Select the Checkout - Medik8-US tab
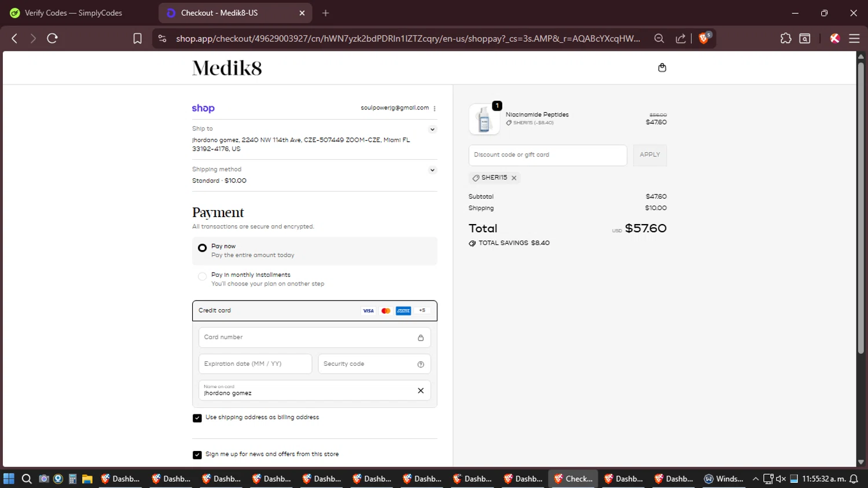Screen dimensions: 868x488 point(235,13)
